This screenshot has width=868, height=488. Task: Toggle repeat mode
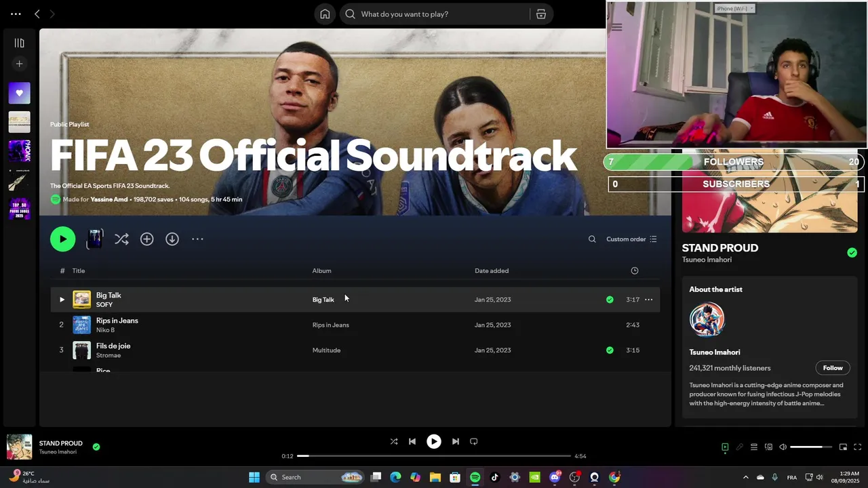click(x=474, y=441)
